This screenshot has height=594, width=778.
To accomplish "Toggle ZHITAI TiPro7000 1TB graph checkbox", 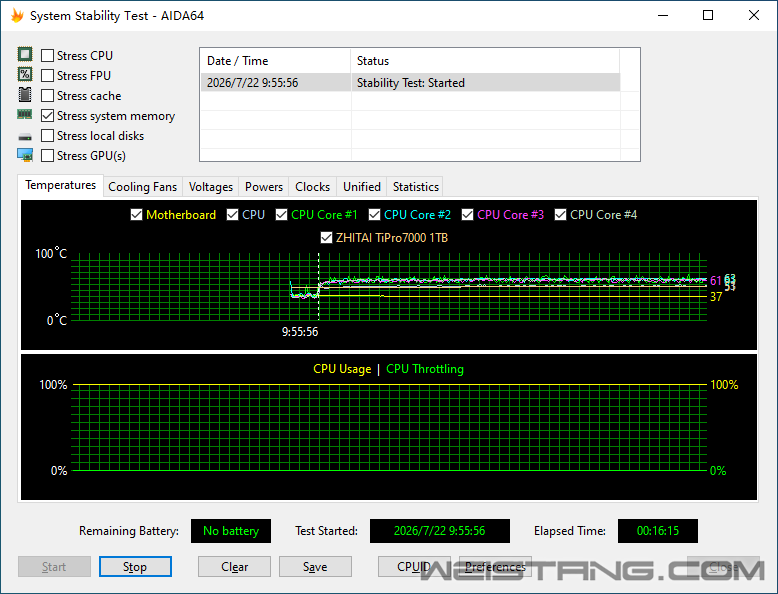I will [x=326, y=238].
